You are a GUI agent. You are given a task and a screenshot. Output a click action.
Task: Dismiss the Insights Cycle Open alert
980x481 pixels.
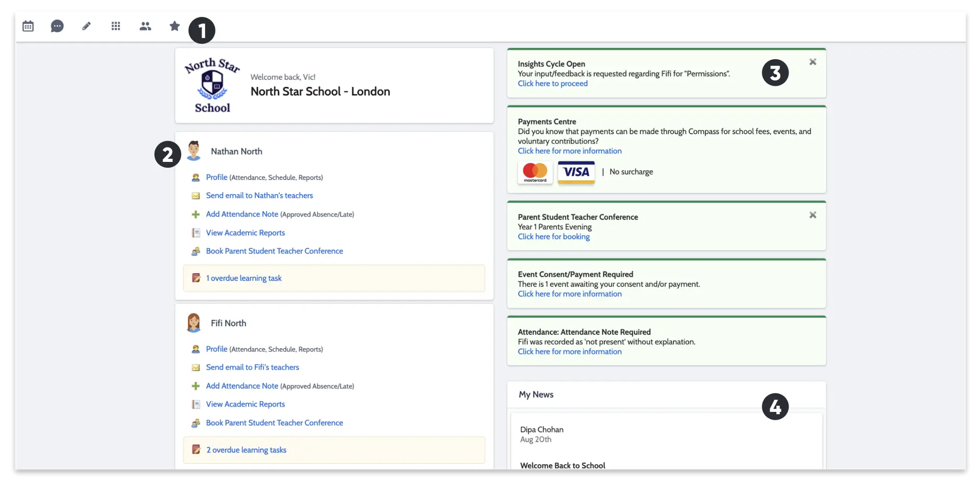(x=813, y=62)
